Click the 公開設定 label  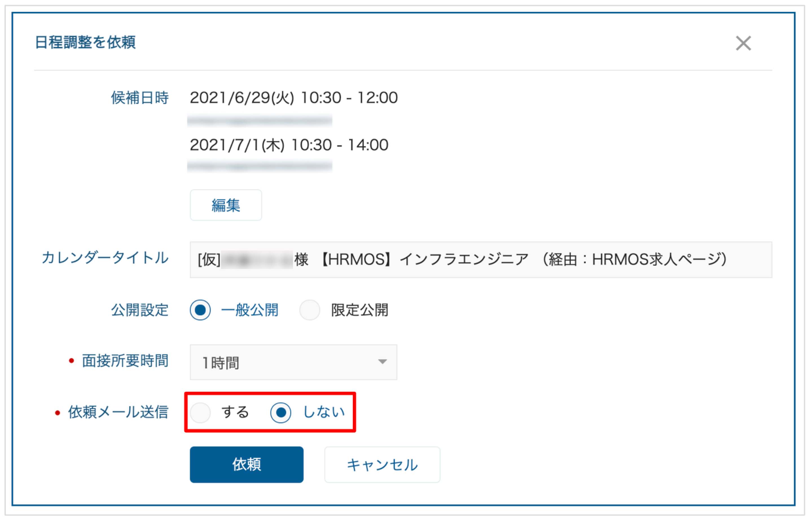[140, 310]
